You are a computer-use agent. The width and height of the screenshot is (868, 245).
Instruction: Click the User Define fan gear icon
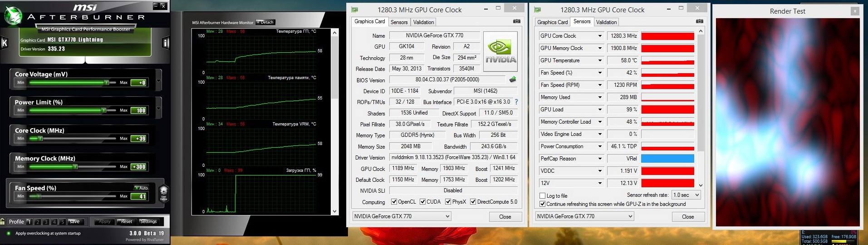click(164, 193)
